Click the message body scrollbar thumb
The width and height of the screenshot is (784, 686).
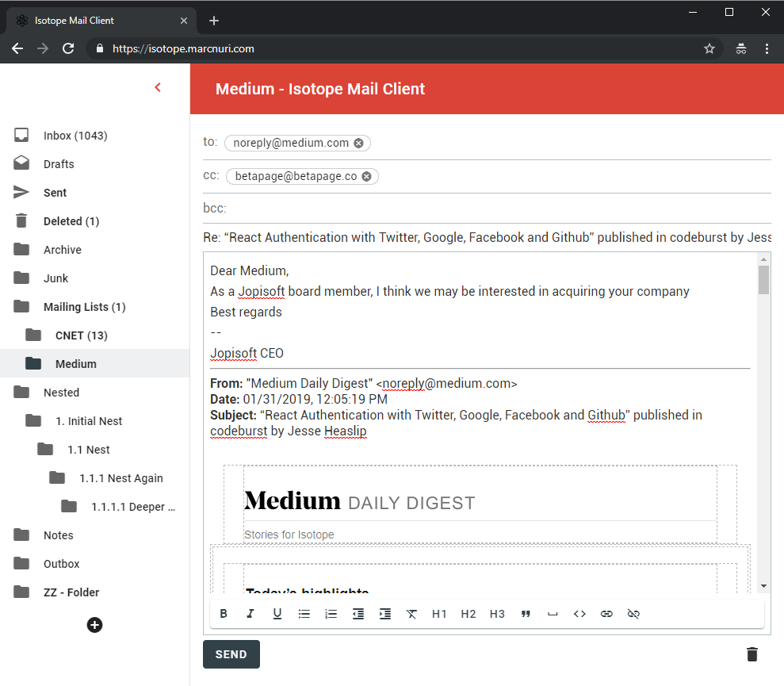click(763, 280)
